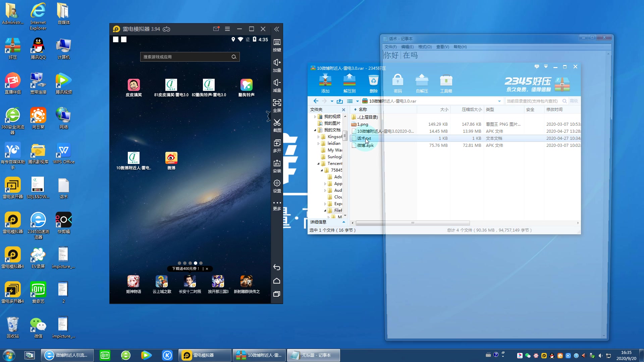
Task: Click the emulator search box 搜索游戏或应用
Action: [190, 57]
